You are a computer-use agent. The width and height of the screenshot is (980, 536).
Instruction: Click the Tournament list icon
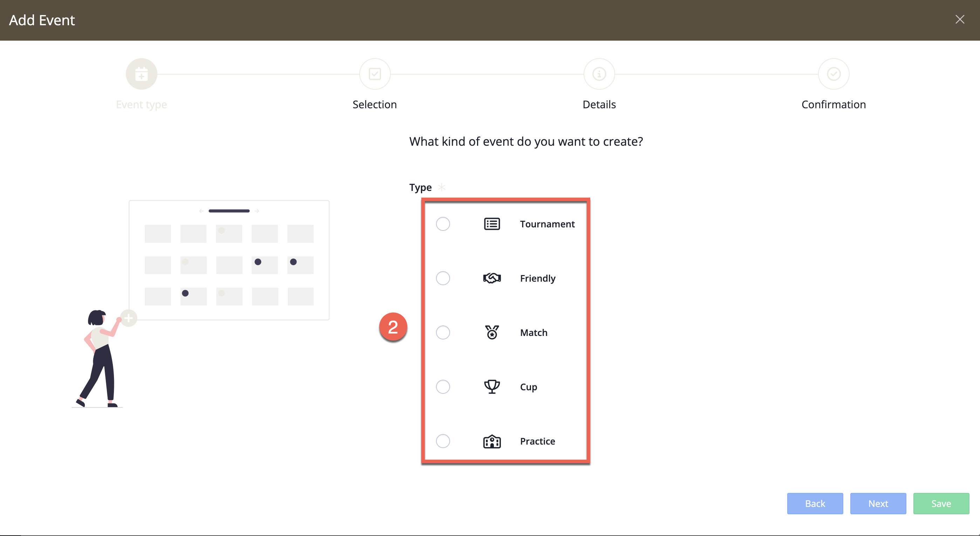click(492, 224)
